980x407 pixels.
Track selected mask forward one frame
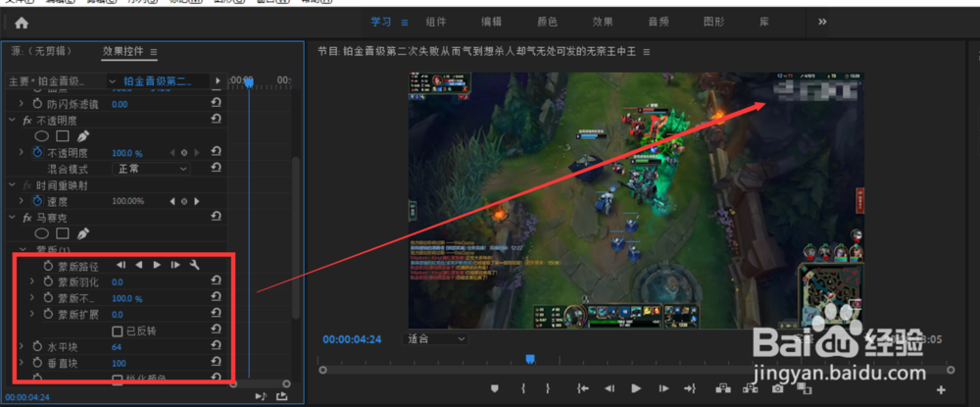175,265
